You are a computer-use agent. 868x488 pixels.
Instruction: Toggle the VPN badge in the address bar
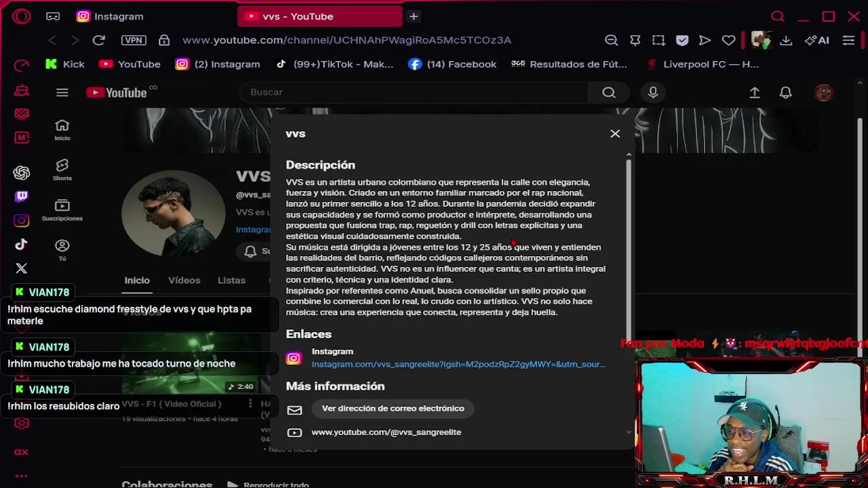click(x=134, y=40)
